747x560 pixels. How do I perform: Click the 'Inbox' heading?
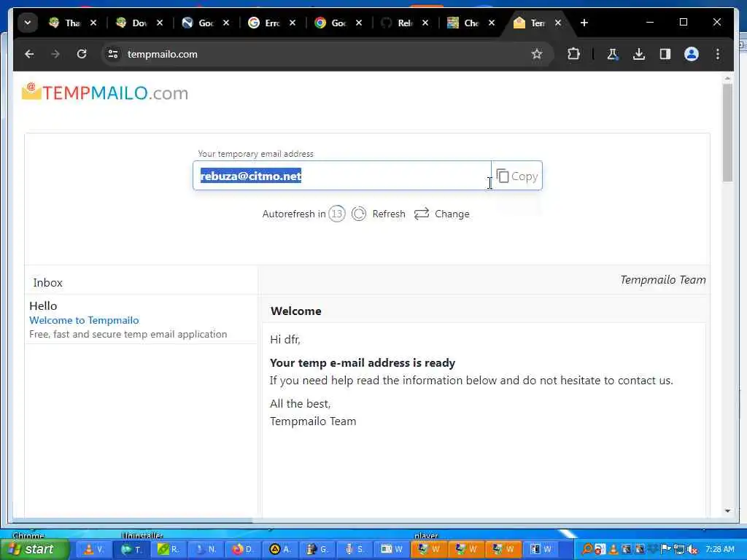tap(47, 282)
